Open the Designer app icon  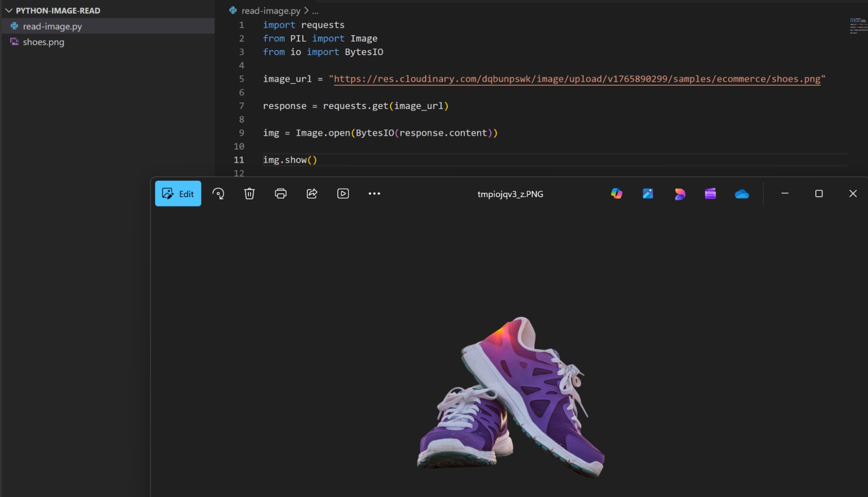tap(648, 194)
